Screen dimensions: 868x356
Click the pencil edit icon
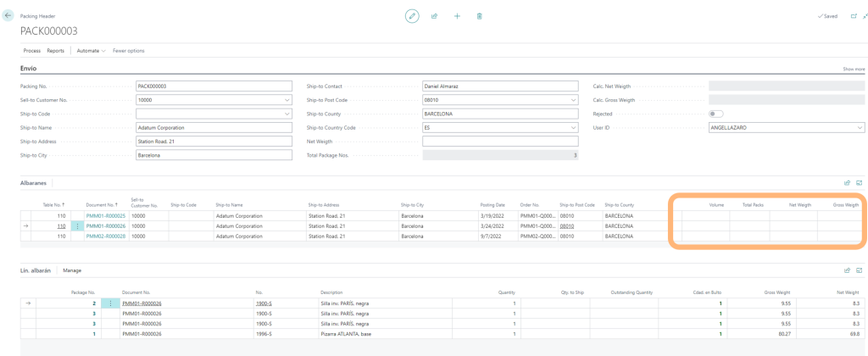(412, 16)
